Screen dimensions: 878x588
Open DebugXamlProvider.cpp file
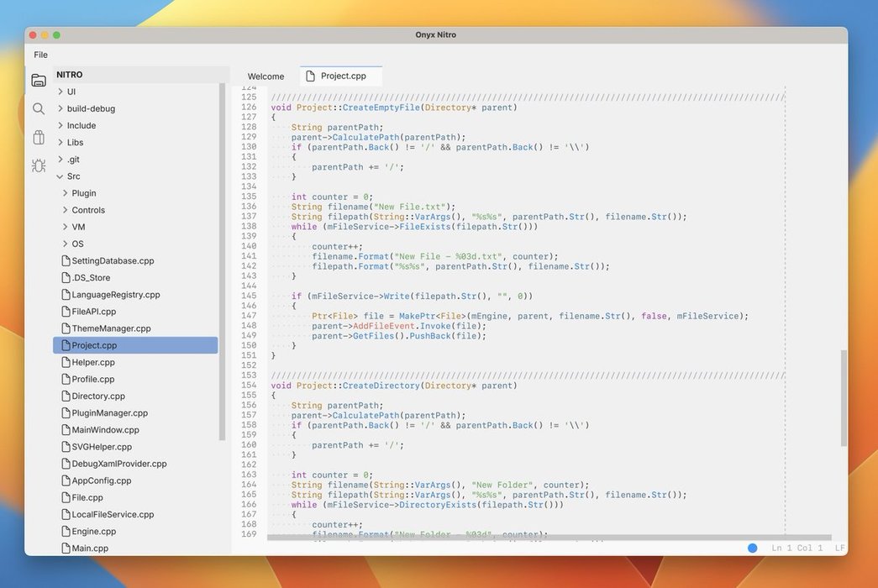pyautogui.click(x=118, y=463)
